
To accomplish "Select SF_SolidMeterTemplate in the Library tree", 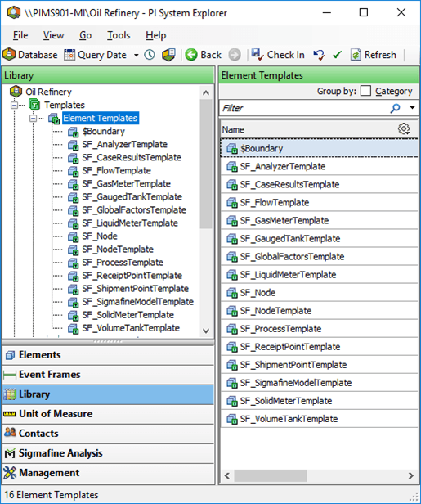I will [x=128, y=315].
